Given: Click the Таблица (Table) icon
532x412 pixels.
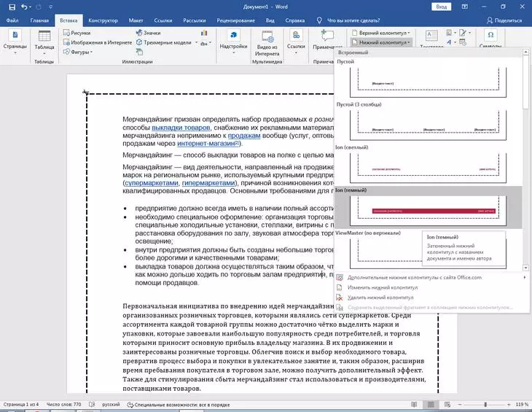Looking at the screenshot, I should pyautogui.click(x=44, y=41).
